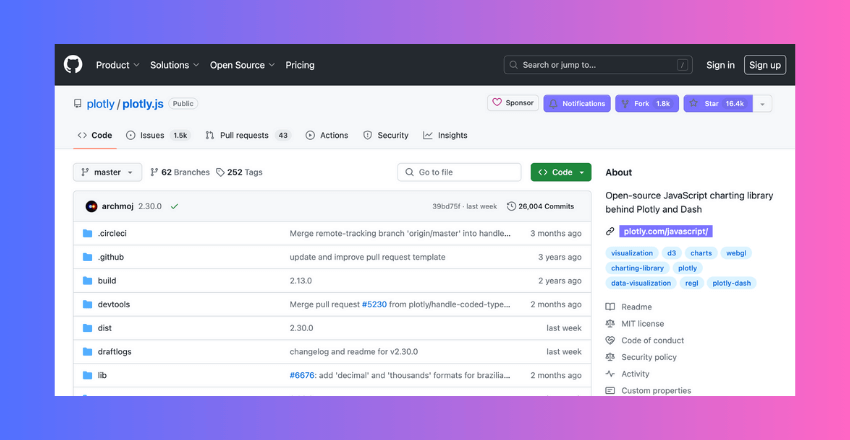This screenshot has width=850, height=440.
Task: Click the charts topic tag
Action: 701,253
